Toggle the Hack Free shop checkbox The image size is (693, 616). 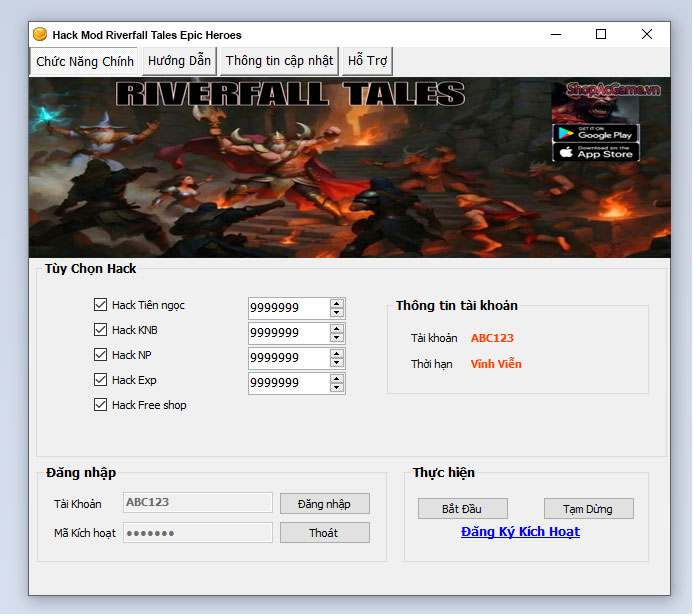[100, 405]
